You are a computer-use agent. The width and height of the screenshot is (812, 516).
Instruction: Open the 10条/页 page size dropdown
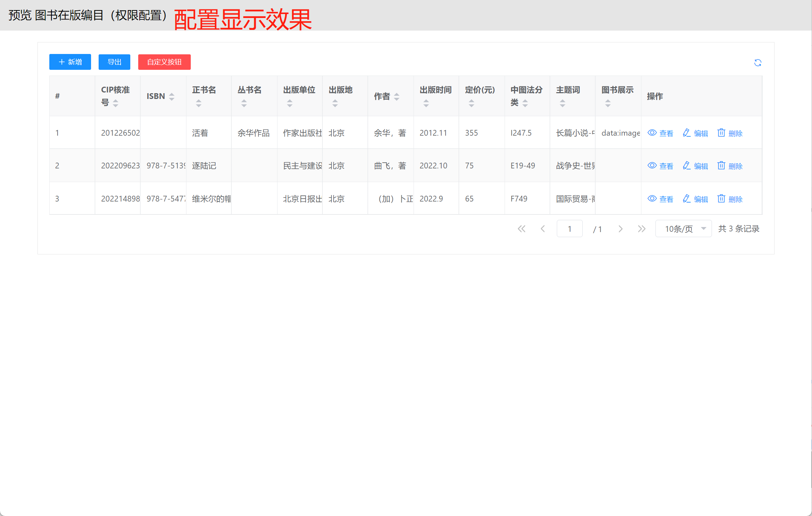683,229
